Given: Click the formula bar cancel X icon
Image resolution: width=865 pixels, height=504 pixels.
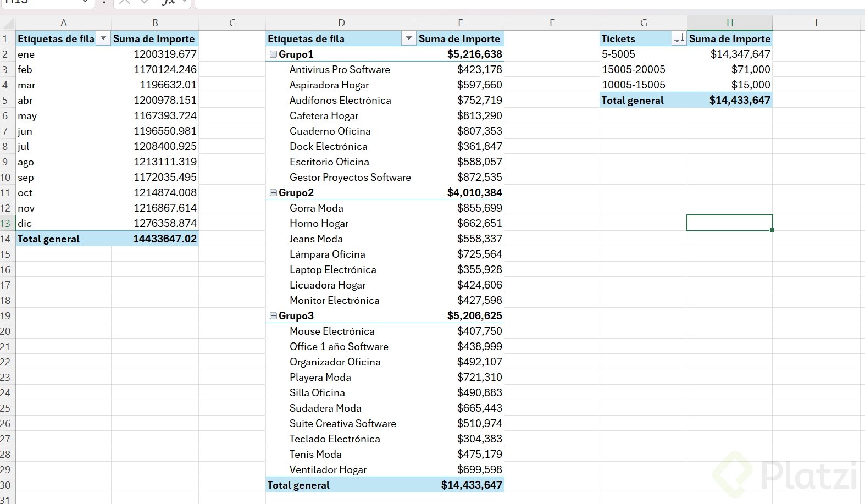Looking at the screenshot, I should coord(125,2).
